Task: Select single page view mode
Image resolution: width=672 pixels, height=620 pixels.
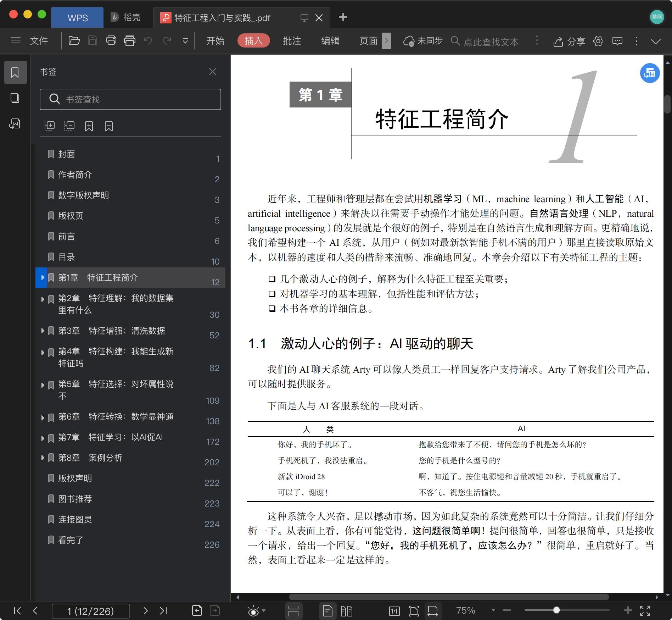Action: click(x=328, y=611)
